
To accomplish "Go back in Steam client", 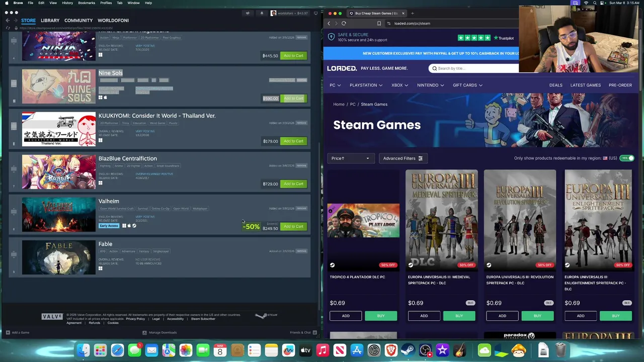I will [x=8, y=21].
